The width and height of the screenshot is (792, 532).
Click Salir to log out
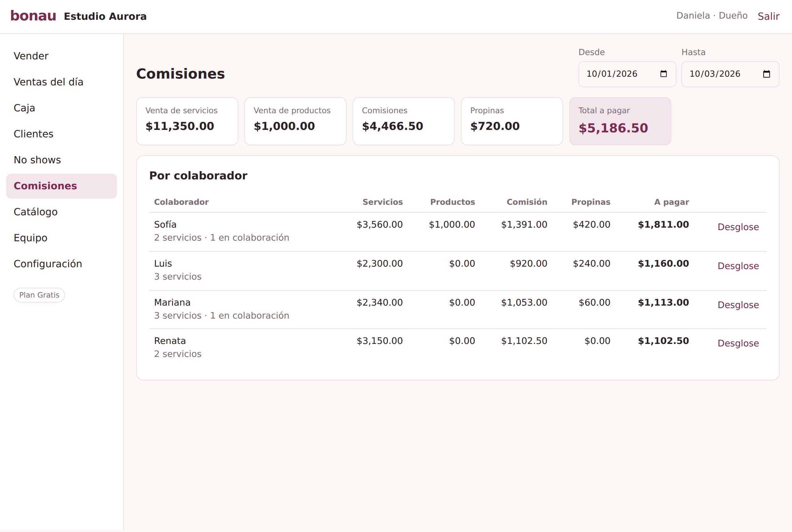768,16
